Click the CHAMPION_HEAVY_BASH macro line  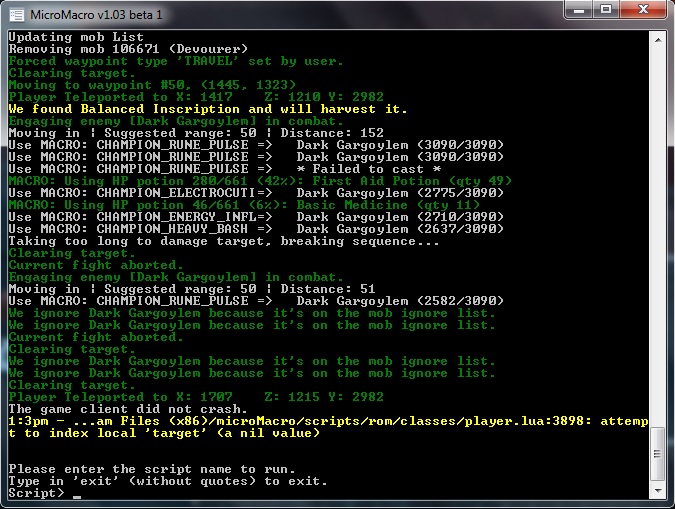pyautogui.click(x=256, y=229)
